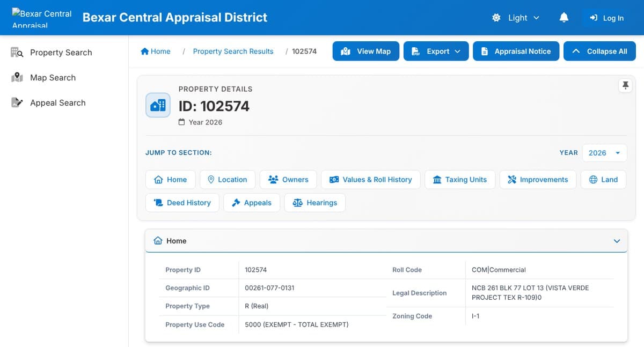
Task: Click the Bexar Central Appraisal District title
Action: click(x=175, y=17)
